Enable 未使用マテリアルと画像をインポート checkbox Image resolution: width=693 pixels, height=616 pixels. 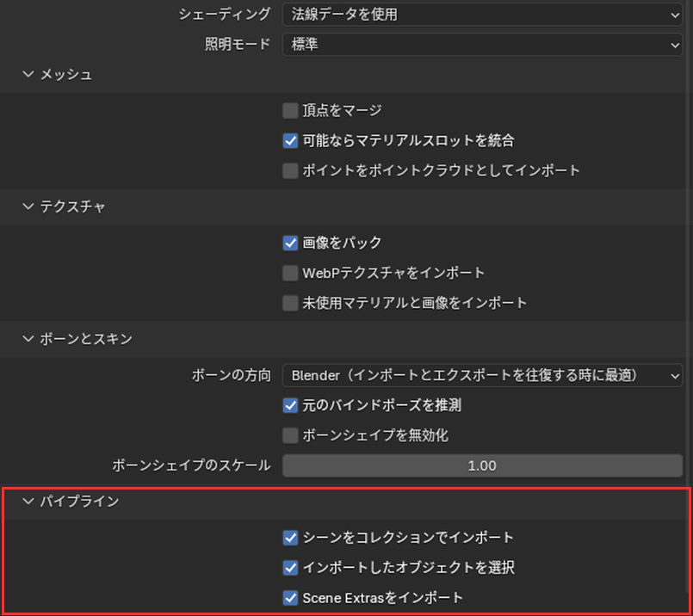[290, 303]
